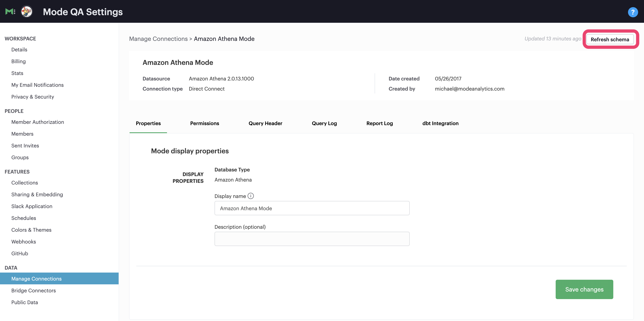The width and height of the screenshot is (644, 321).
Task: Navigate to Privacy & Security settings
Action: [x=32, y=96]
